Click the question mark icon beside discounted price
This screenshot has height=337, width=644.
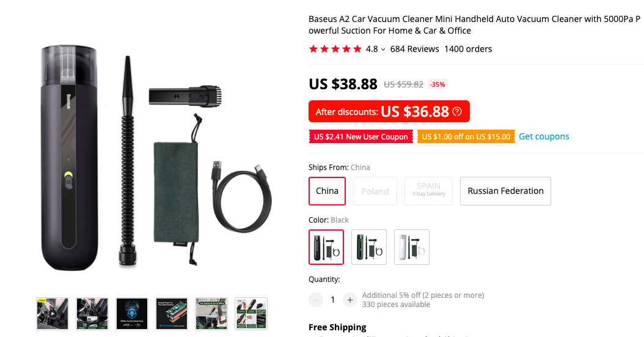[456, 111]
